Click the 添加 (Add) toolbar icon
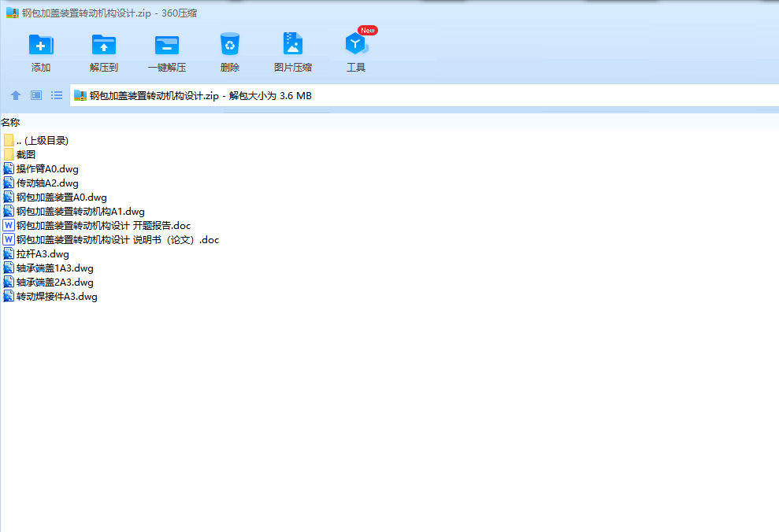The width and height of the screenshot is (779, 532). pos(41,45)
